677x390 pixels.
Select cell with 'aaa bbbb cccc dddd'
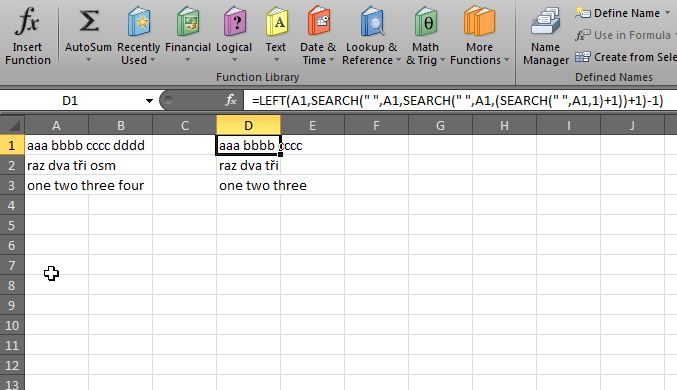tap(57, 146)
